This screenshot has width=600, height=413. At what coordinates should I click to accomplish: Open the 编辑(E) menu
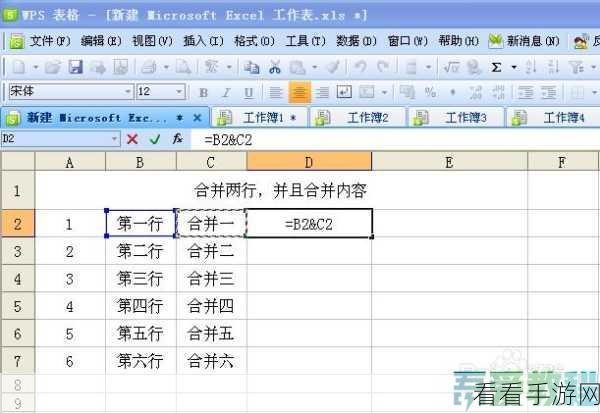click(x=101, y=41)
